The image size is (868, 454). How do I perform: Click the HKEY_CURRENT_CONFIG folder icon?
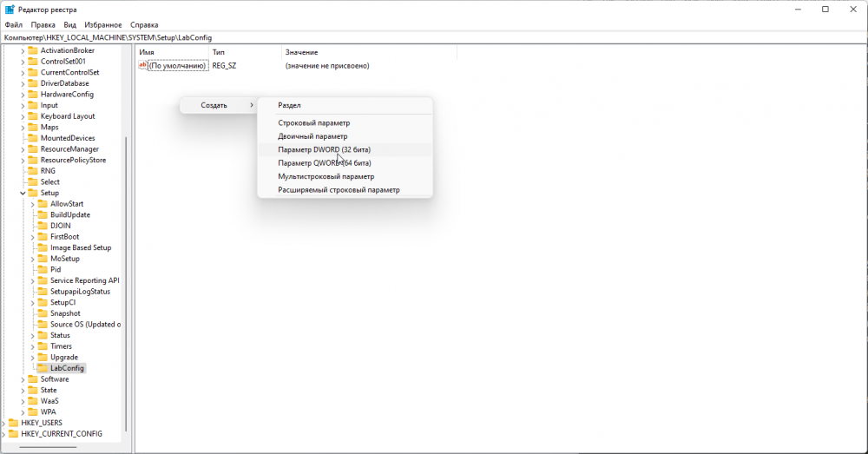coord(13,434)
